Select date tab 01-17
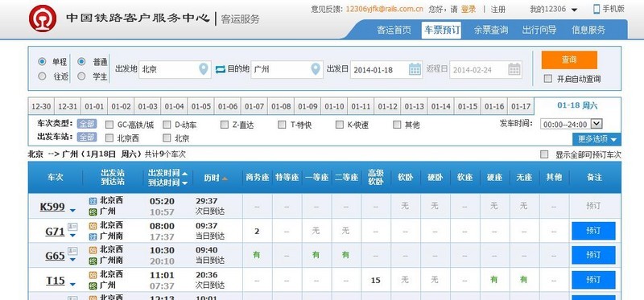 521,107
